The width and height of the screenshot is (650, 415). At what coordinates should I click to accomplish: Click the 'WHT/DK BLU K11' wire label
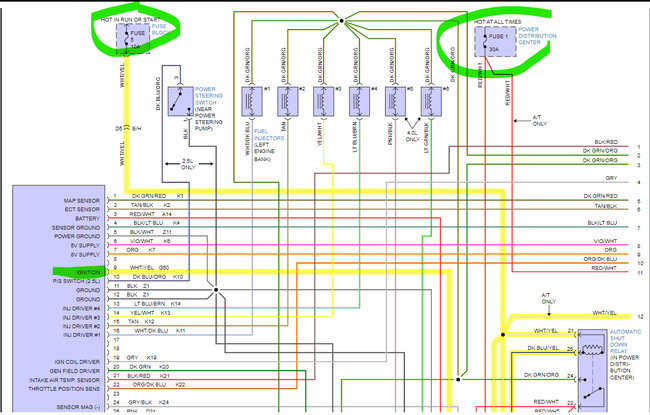(160, 331)
